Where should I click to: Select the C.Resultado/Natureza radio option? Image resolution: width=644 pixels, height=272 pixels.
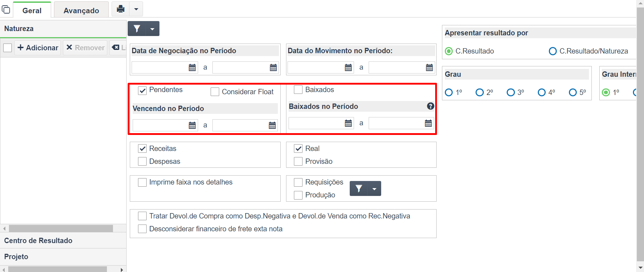point(553,51)
